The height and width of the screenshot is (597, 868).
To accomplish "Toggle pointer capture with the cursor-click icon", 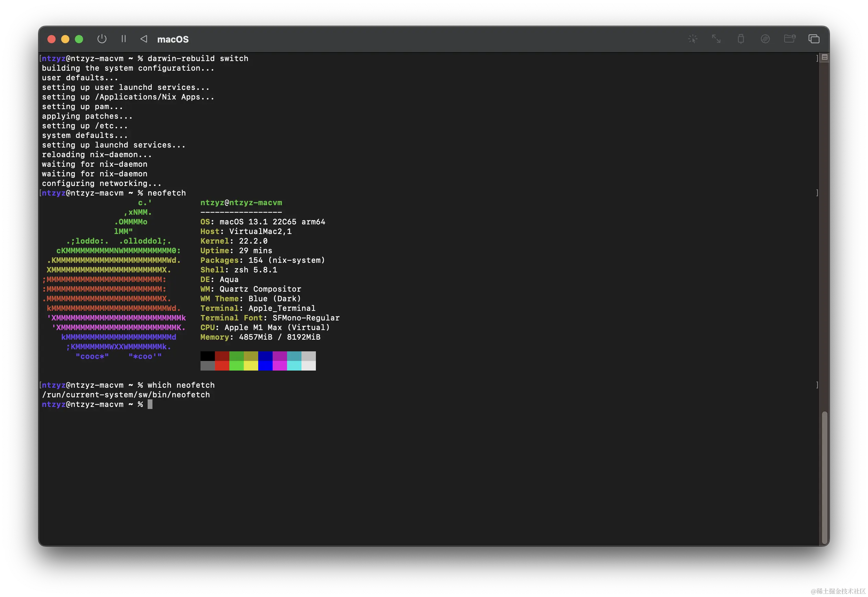I will (x=693, y=38).
